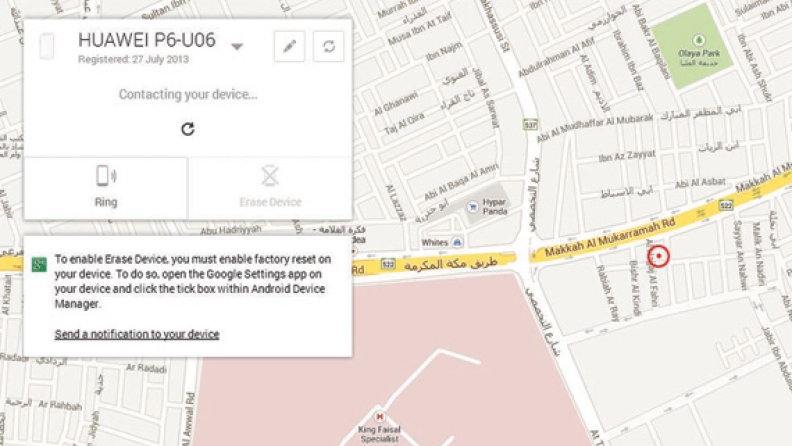Click the 537 route shield on map
792x446 pixels.
coord(530,124)
